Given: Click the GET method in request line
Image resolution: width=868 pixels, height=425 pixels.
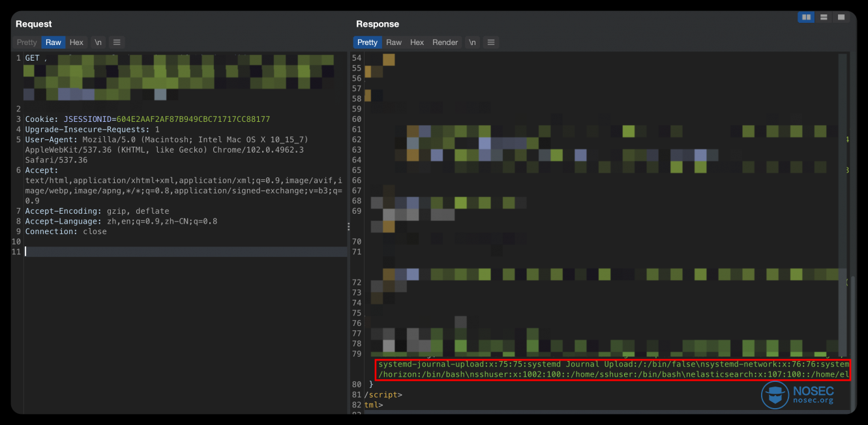Looking at the screenshot, I should point(32,58).
